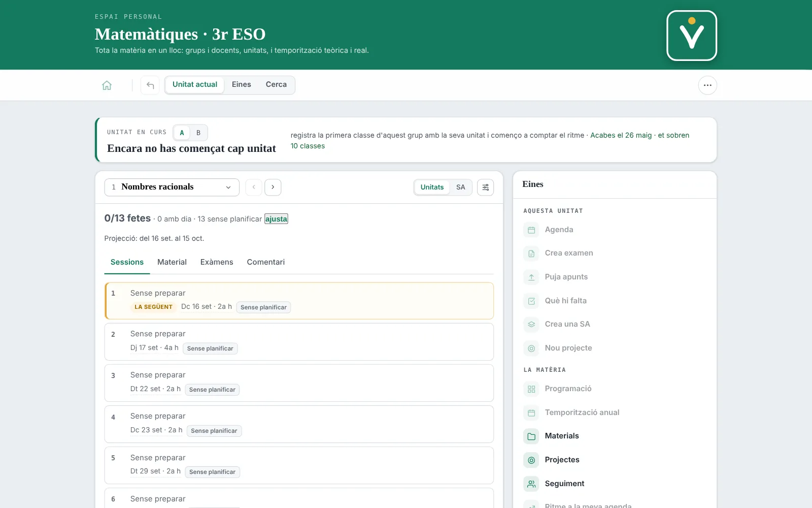Open the Materials folder icon

[531, 436]
